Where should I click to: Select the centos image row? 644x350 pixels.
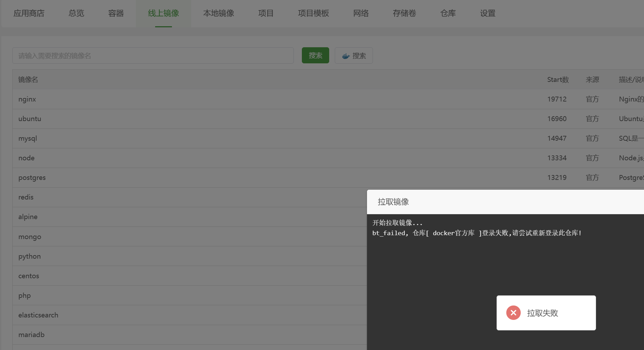(x=189, y=276)
